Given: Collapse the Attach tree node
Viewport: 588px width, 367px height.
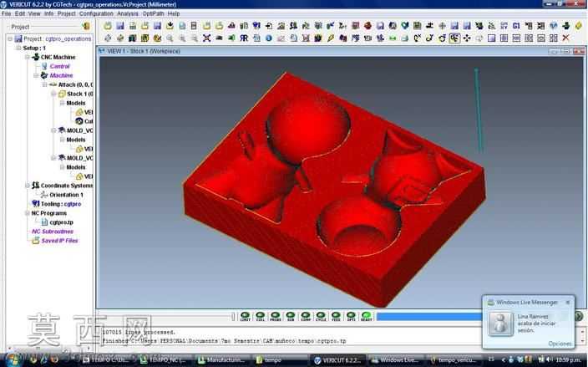Looking at the screenshot, I should point(45,84).
